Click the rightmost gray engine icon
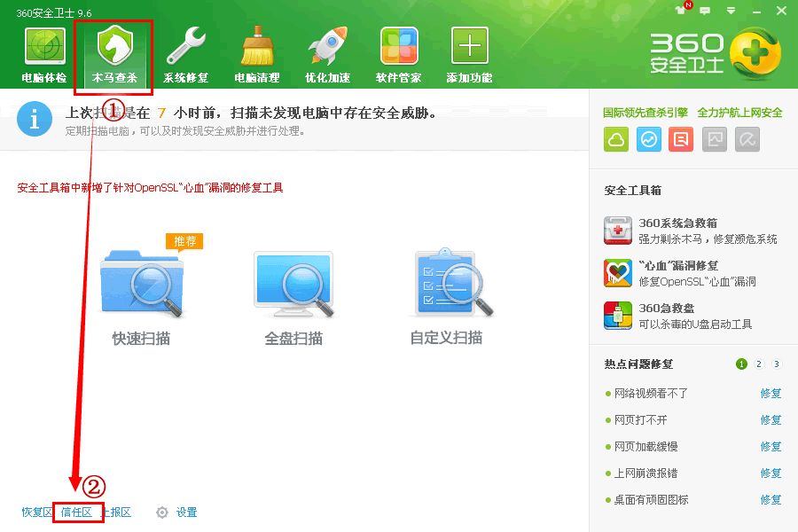 747,139
